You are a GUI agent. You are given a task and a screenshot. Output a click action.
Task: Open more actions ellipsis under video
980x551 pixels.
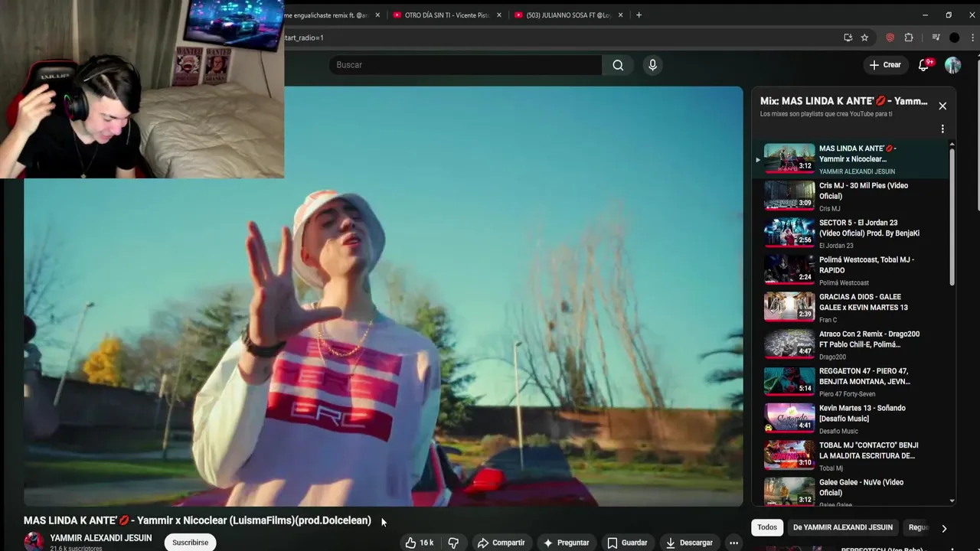pyautogui.click(x=733, y=543)
